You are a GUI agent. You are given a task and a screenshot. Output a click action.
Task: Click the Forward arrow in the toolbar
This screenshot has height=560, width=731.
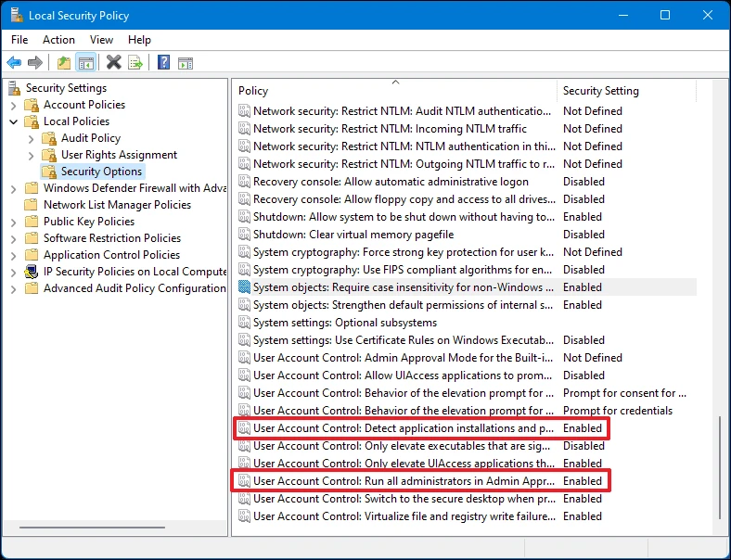35,63
